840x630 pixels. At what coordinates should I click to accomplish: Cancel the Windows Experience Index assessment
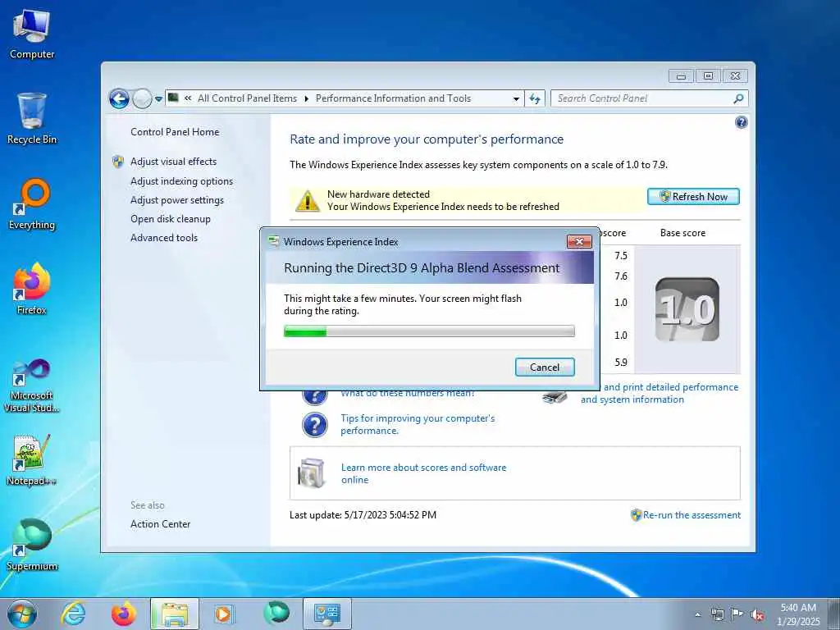coord(545,367)
